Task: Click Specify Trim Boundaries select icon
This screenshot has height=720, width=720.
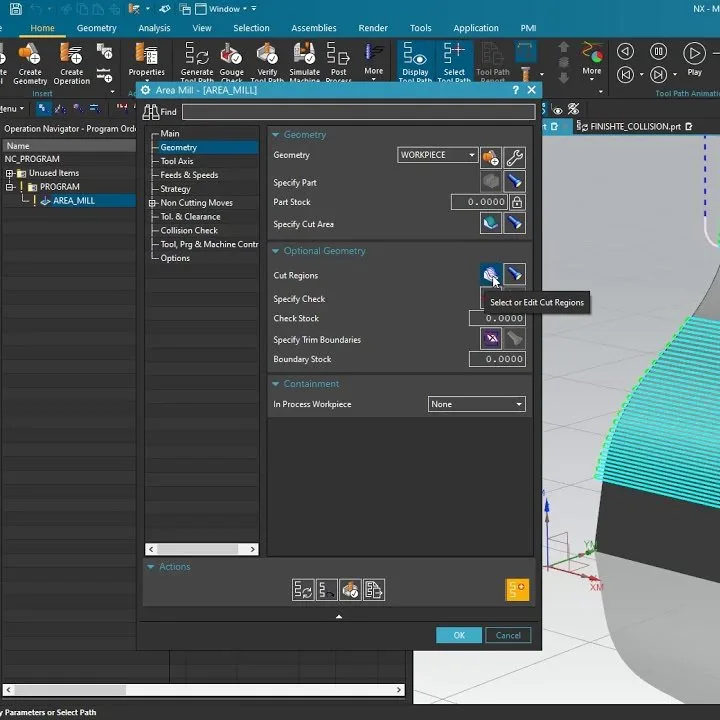Action: point(491,338)
